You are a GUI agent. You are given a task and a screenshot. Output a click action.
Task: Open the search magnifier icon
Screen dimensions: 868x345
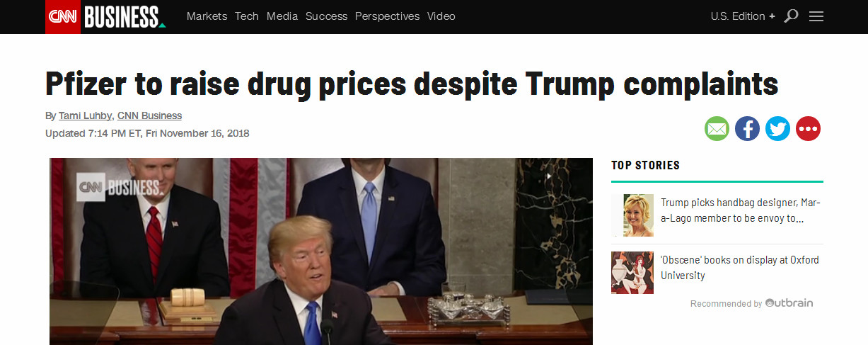pos(792,16)
